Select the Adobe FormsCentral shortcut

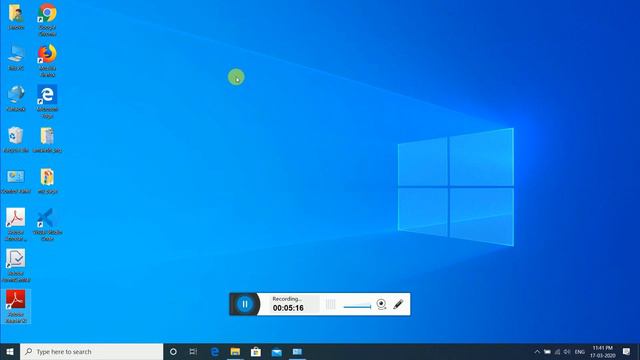tap(16, 265)
